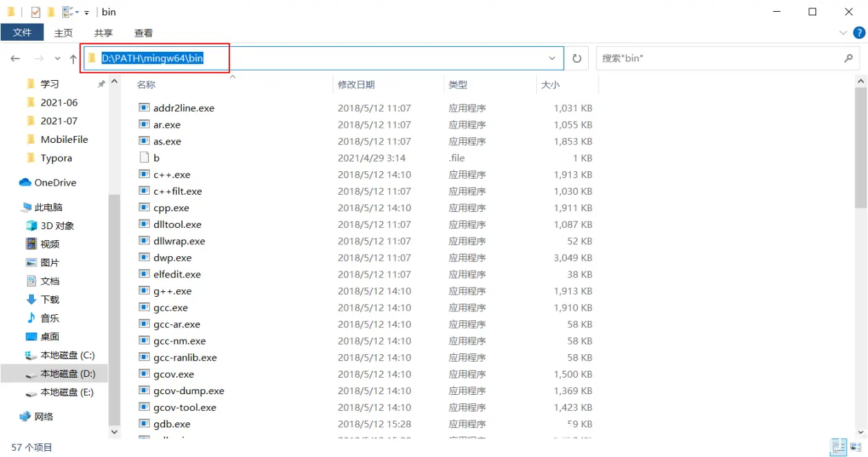Select 此电脑 in navigation pane

(x=48, y=207)
